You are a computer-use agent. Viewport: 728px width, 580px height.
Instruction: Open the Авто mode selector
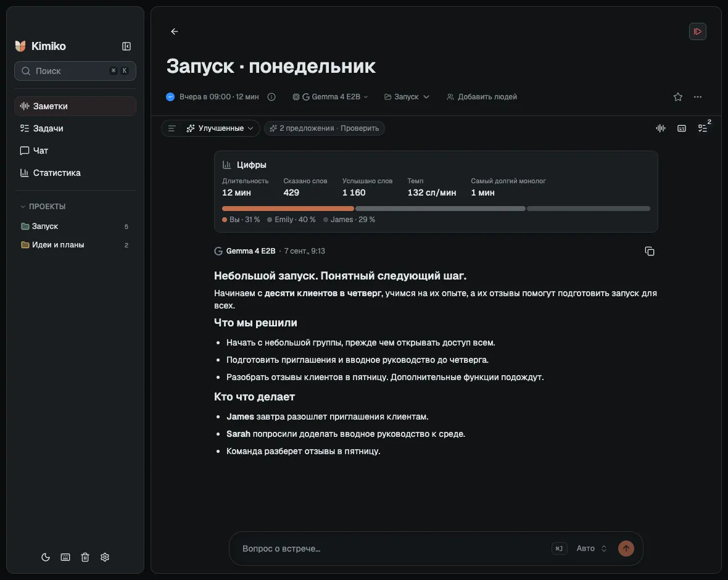(591, 549)
